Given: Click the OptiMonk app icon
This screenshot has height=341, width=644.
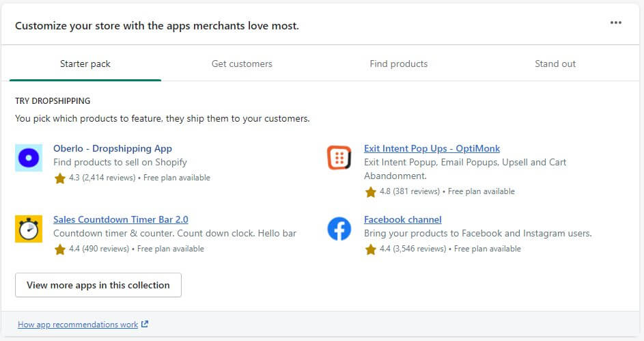Looking at the screenshot, I should (339, 158).
